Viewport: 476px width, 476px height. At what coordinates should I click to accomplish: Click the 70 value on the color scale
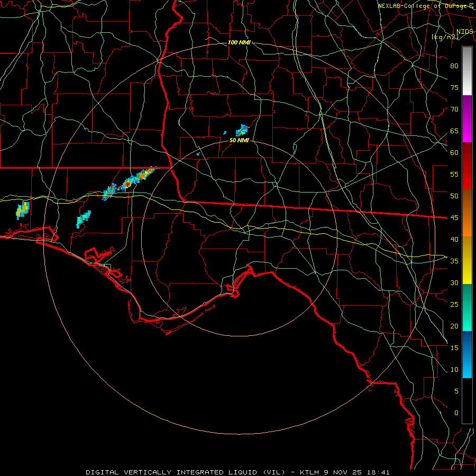454,109
